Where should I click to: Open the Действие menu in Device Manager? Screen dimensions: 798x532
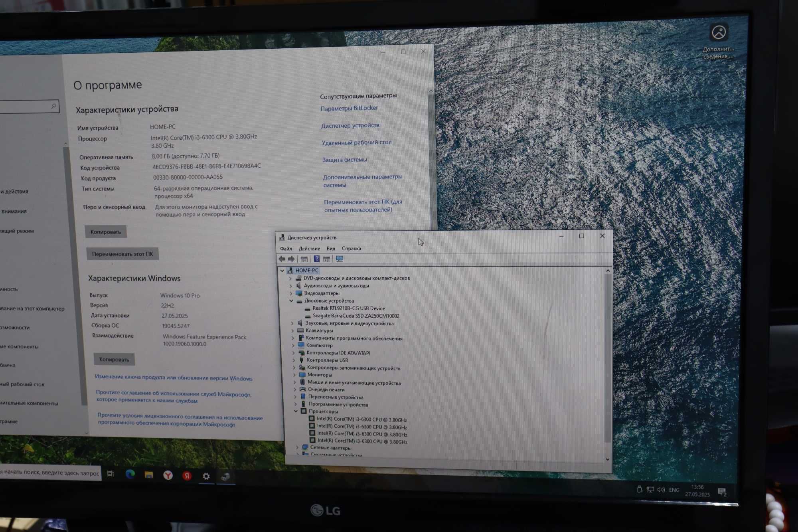tap(309, 248)
